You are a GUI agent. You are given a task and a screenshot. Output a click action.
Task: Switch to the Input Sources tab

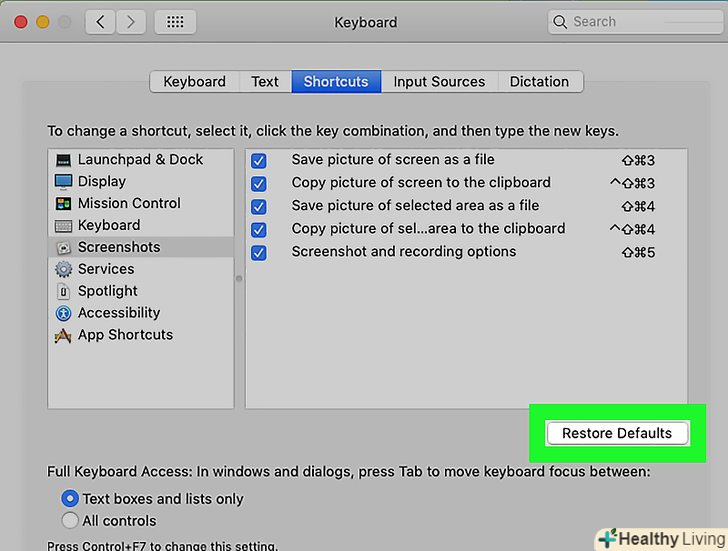click(439, 82)
